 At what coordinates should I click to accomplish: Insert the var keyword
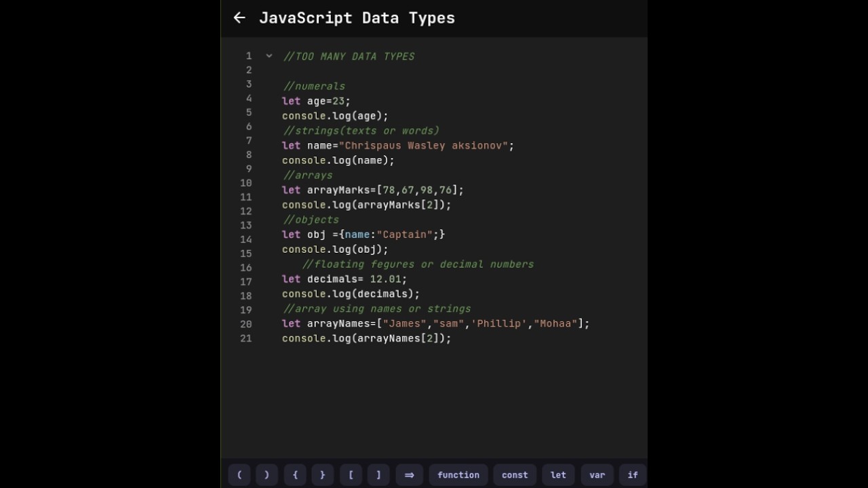[597, 475]
